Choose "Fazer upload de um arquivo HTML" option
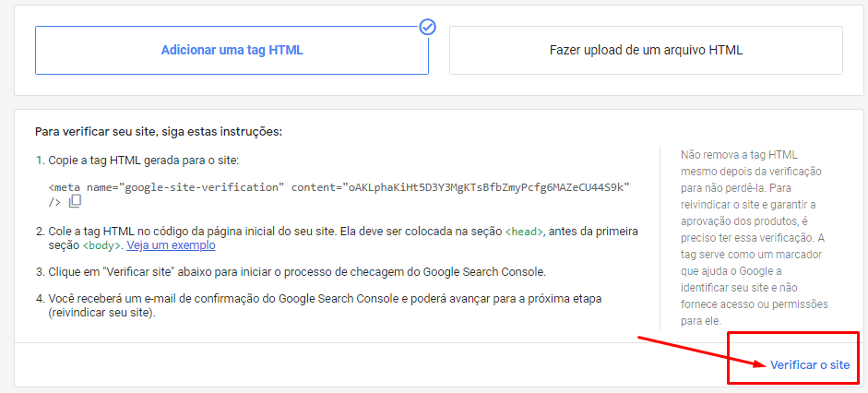The image size is (868, 393). point(646,50)
